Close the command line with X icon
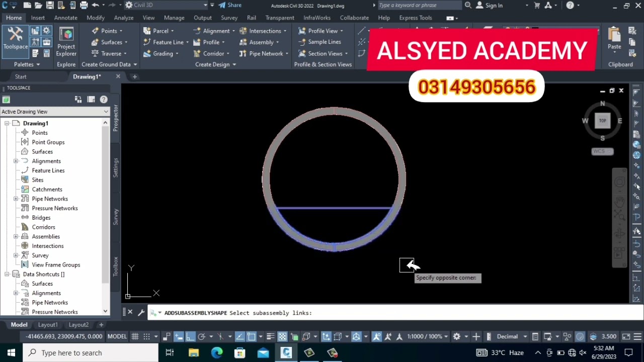 130,312
